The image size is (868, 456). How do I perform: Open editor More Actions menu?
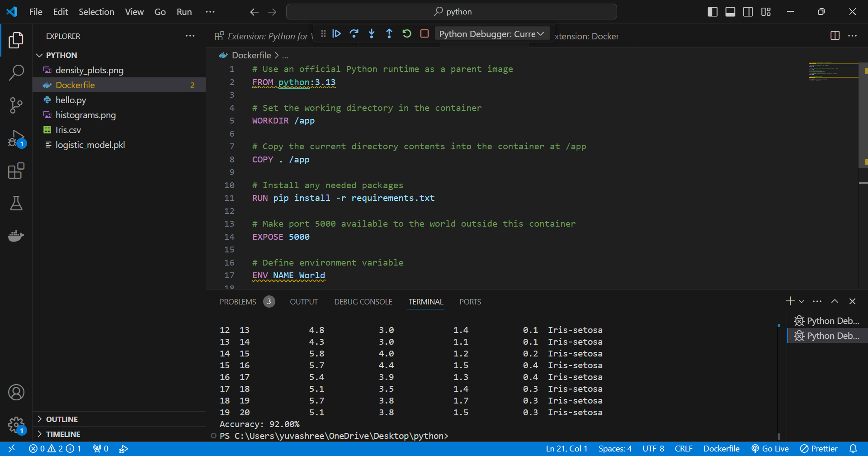[x=853, y=36]
